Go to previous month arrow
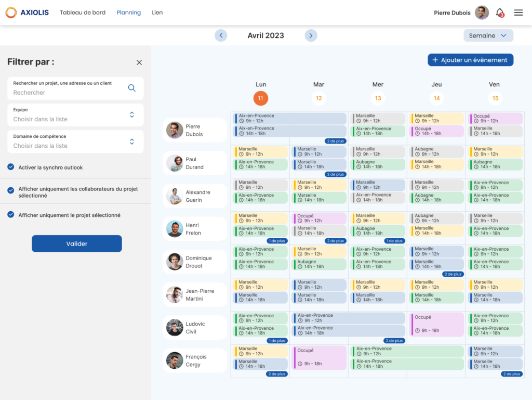This screenshot has height=400, width=532. click(x=221, y=35)
